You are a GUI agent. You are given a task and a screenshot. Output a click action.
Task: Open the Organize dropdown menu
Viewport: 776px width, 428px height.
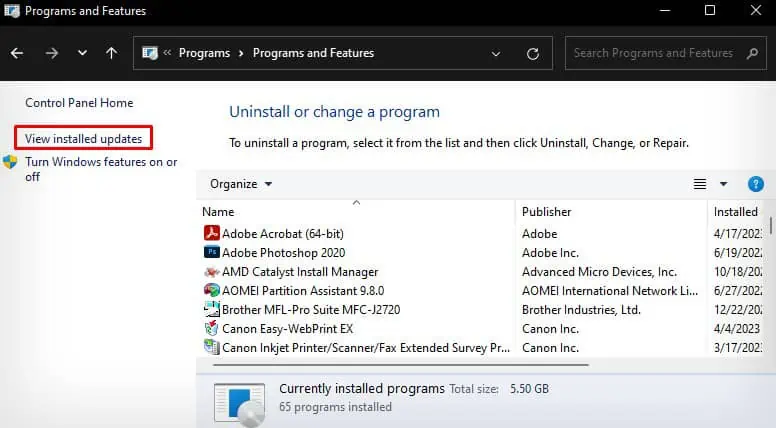[x=241, y=184]
